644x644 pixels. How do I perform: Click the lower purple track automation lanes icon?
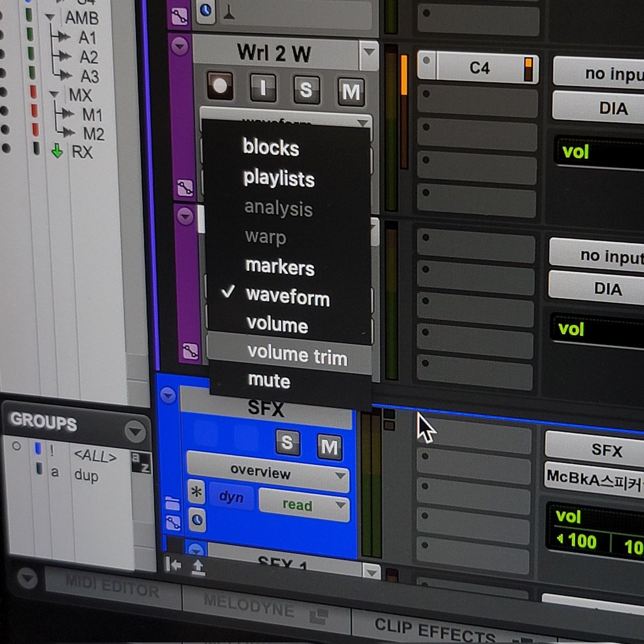(x=190, y=352)
